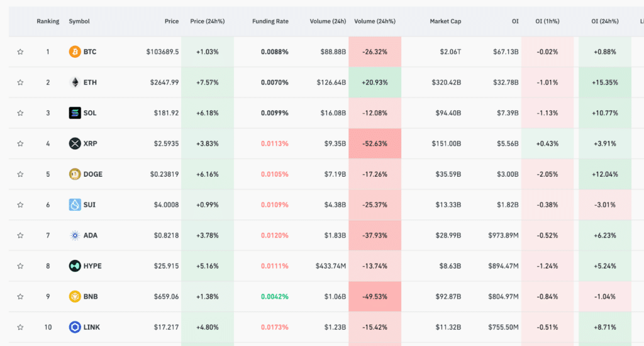Favorite BTC with its star icon
The image size is (644, 346).
(20, 52)
